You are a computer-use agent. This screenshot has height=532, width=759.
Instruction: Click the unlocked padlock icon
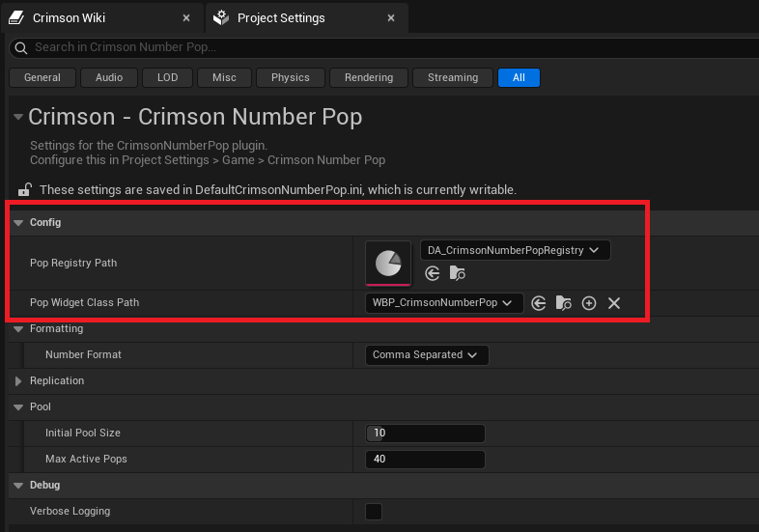pos(25,189)
